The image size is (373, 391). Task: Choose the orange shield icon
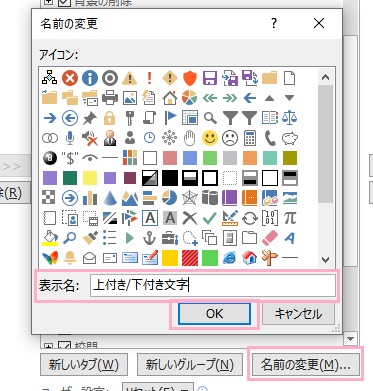point(190,78)
